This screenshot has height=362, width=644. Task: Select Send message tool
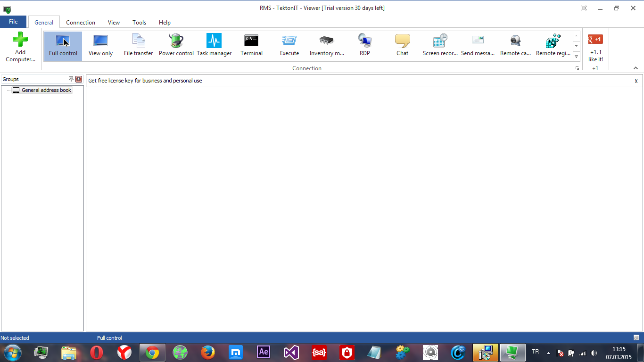[478, 46]
